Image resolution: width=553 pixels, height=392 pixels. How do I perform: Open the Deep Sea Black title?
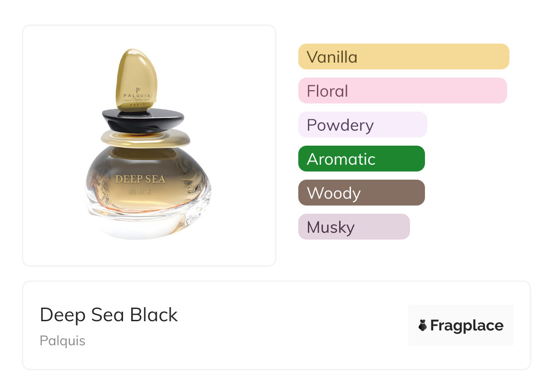click(109, 314)
